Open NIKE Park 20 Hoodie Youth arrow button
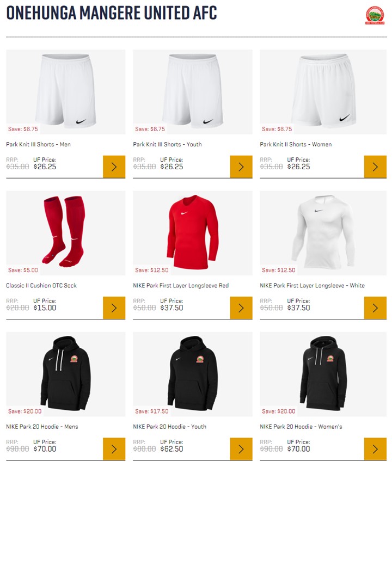This screenshot has width=392, height=566. (x=241, y=449)
